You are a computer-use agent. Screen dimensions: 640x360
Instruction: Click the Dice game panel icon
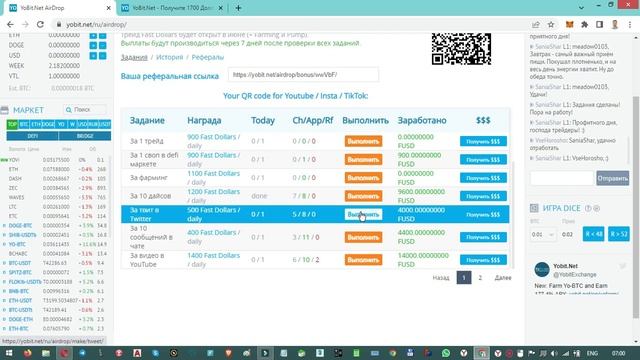(x=534, y=208)
